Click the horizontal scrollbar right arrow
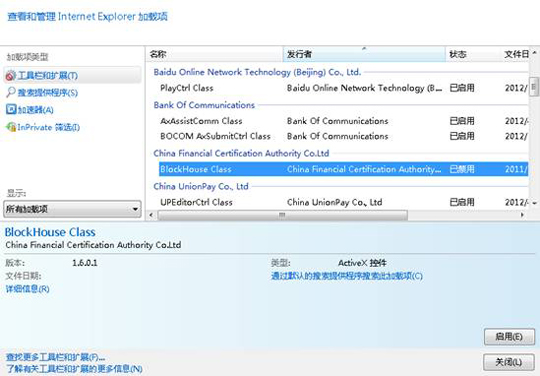 point(522,215)
